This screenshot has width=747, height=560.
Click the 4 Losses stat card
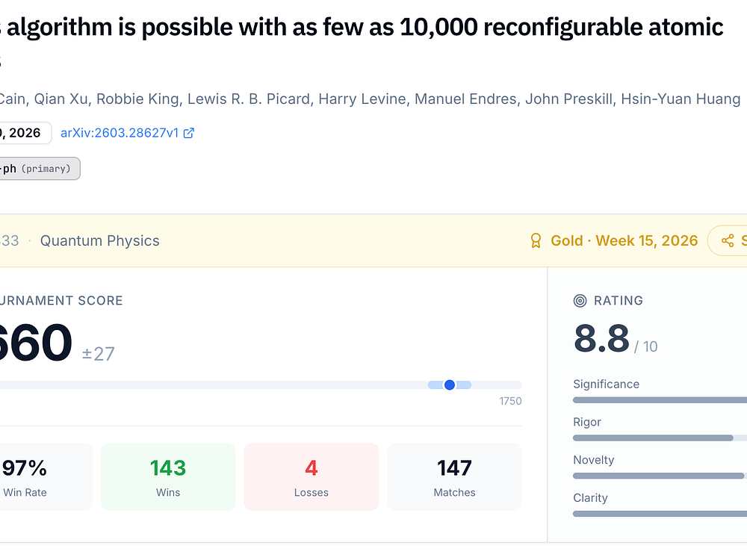tap(311, 477)
